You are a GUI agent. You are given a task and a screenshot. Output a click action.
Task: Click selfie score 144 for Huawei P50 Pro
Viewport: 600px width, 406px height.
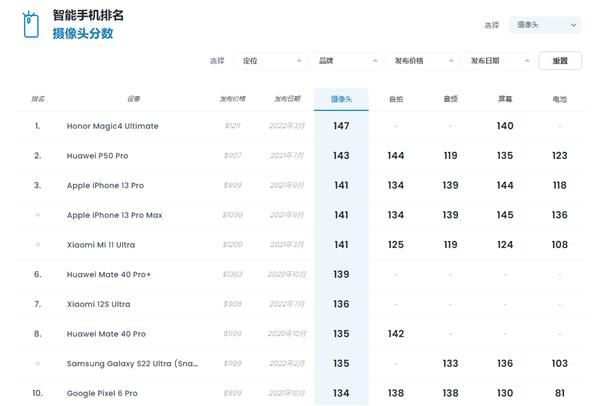coord(396,156)
